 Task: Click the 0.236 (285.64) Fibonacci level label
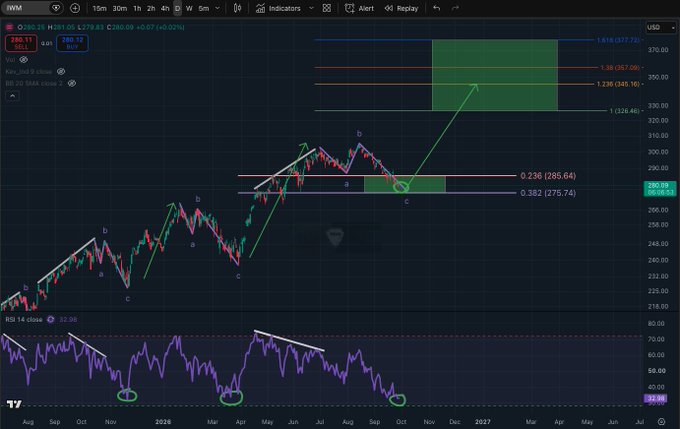click(x=548, y=176)
